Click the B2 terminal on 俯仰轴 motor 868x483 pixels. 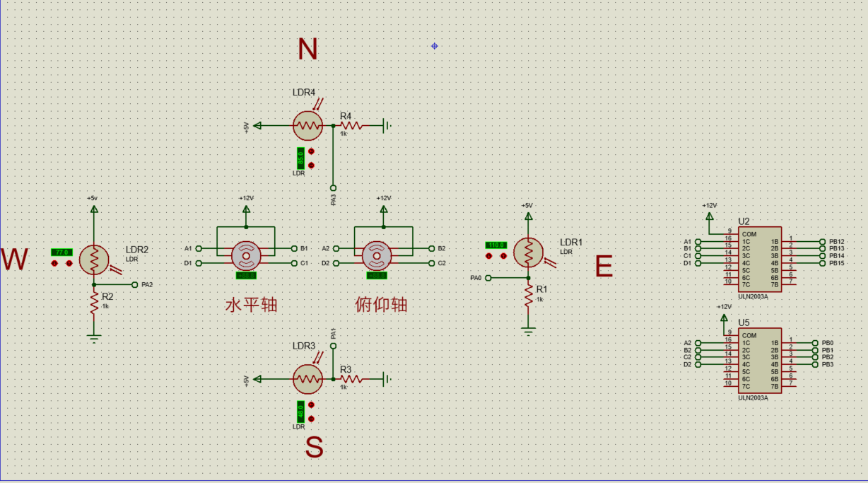pyautogui.click(x=432, y=249)
